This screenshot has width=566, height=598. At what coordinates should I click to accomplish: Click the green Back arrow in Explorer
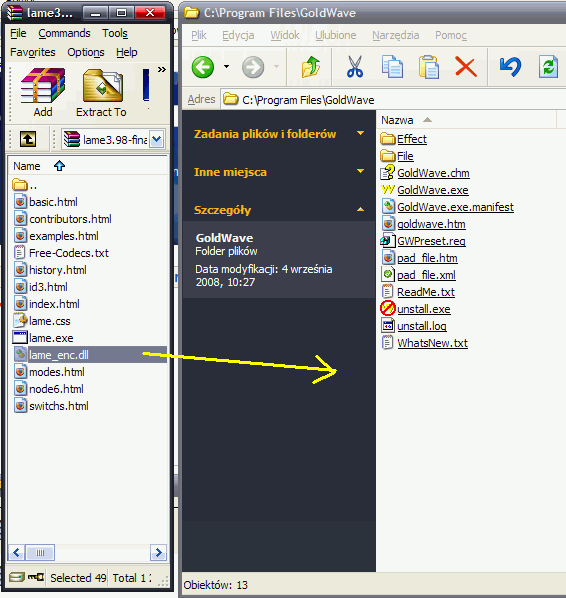(x=203, y=67)
